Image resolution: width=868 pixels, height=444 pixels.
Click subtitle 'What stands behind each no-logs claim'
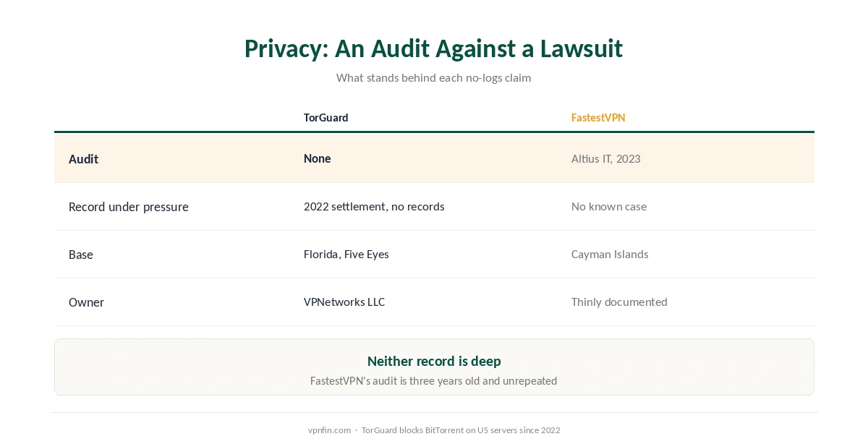point(433,77)
